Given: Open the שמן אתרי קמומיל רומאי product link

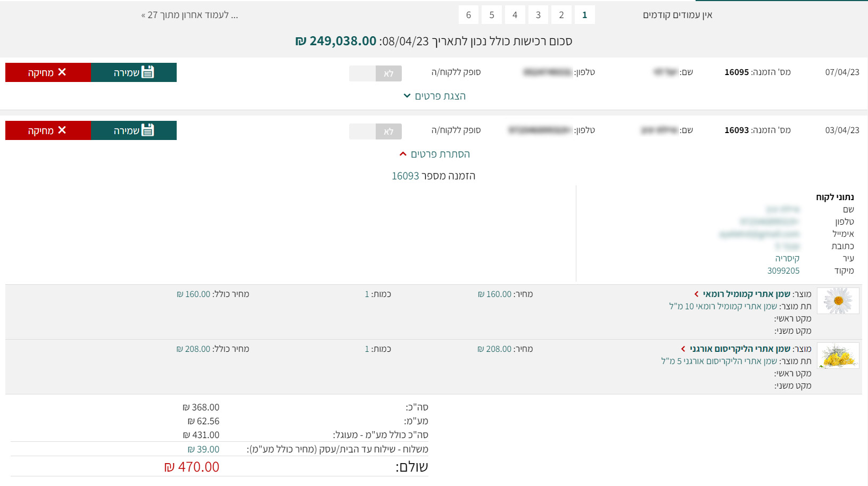Looking at the screenshot, I should coord(747,294).
